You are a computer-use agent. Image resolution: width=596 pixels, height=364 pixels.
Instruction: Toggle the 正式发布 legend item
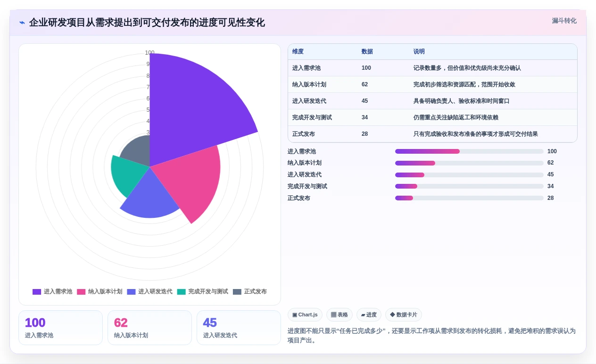250,292
